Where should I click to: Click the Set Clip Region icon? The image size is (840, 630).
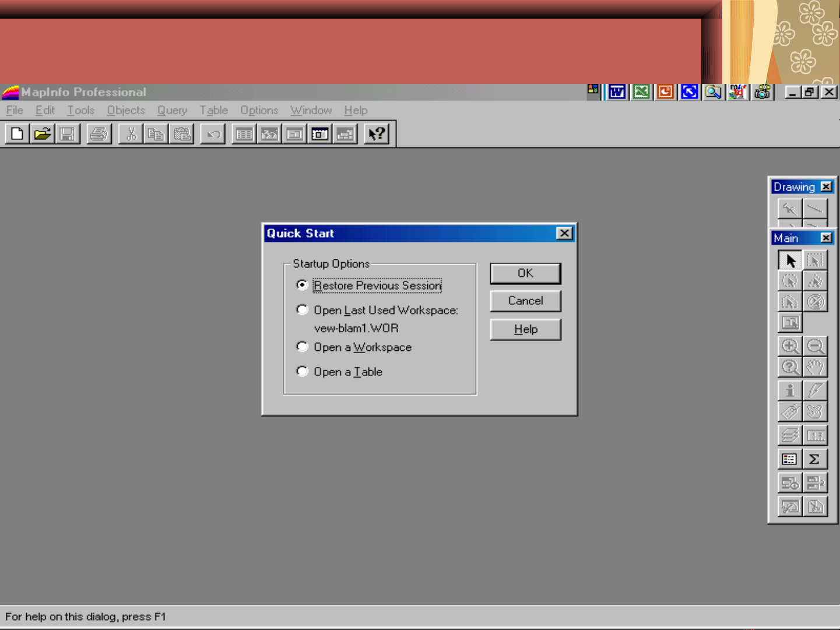(815, 506)
